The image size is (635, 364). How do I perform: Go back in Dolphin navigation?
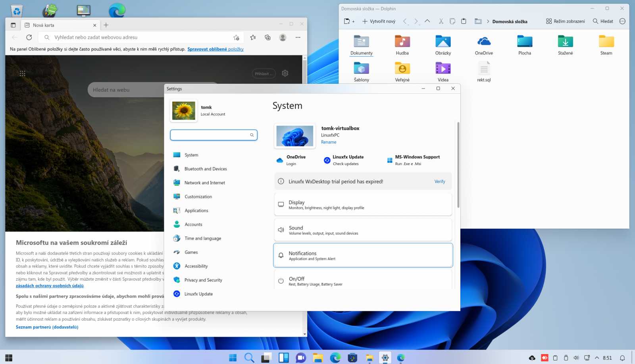click(x=405, y=21)
